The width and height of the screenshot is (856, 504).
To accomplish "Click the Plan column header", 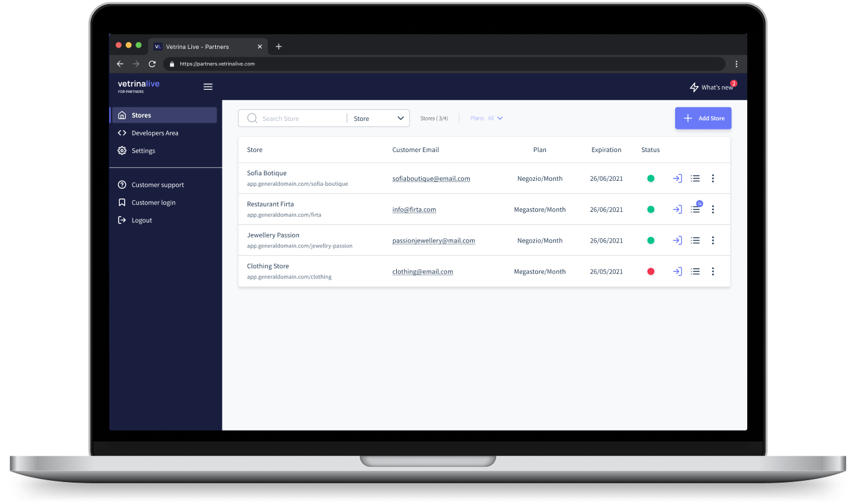I will tap(540, 150).
